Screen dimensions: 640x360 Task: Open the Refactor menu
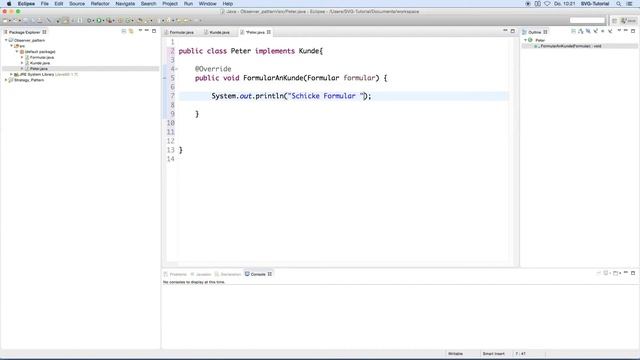coord(100,4)
